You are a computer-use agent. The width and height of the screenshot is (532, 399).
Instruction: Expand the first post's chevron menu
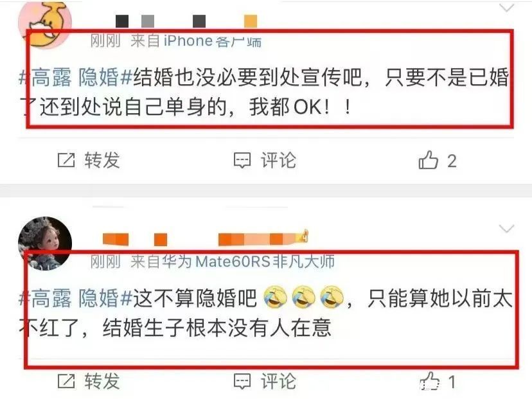506,8
